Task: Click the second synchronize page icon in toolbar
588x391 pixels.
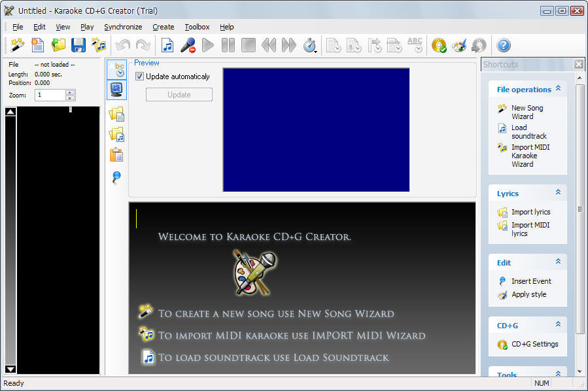Action: click(354, 45)
